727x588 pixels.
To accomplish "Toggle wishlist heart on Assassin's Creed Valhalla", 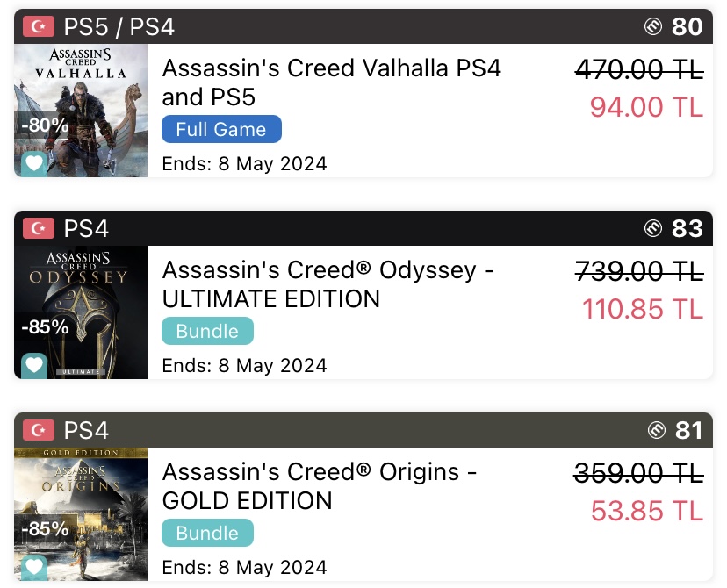I will 33,163.
